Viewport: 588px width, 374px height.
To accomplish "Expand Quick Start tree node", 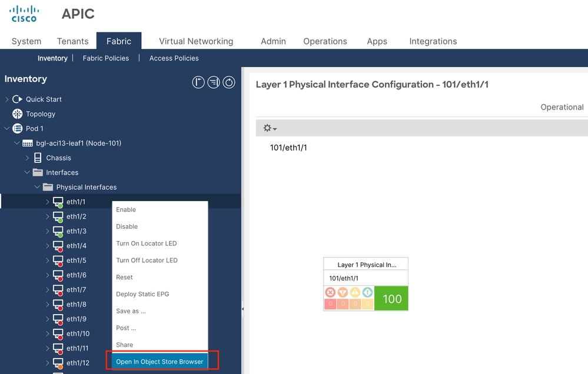I will tap(6, 99).
